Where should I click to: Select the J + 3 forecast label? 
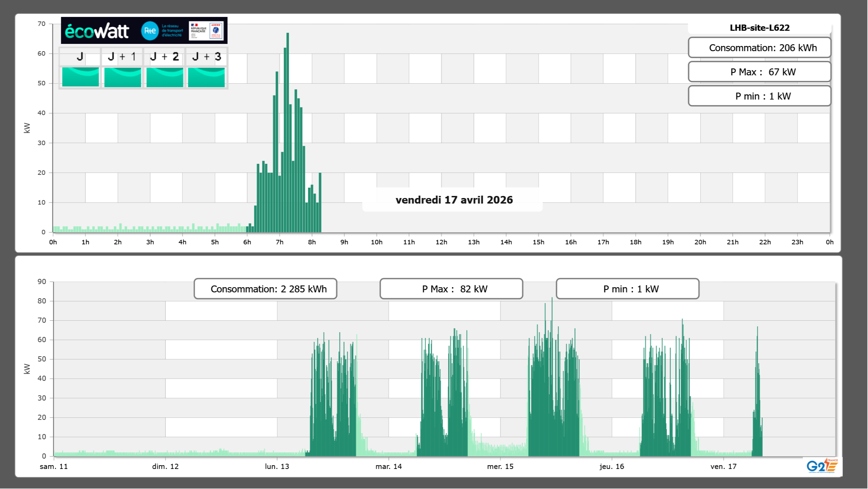pyautogui.click(x=206, y=57)
